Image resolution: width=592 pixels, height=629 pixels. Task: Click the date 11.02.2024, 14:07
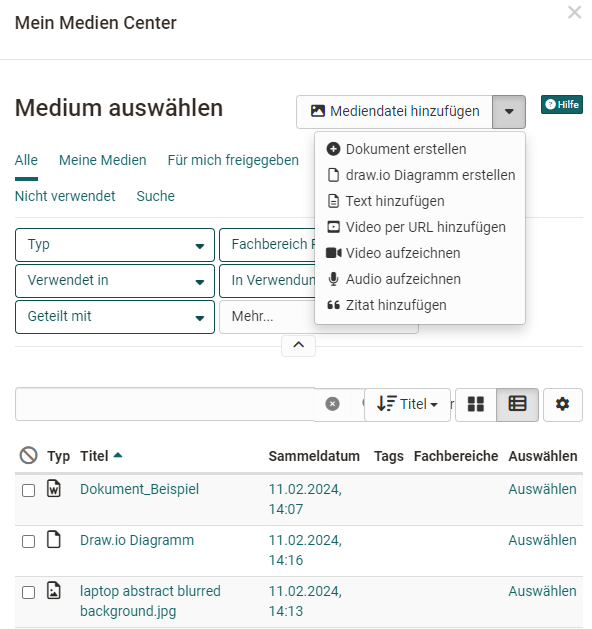tap(305, 499)
